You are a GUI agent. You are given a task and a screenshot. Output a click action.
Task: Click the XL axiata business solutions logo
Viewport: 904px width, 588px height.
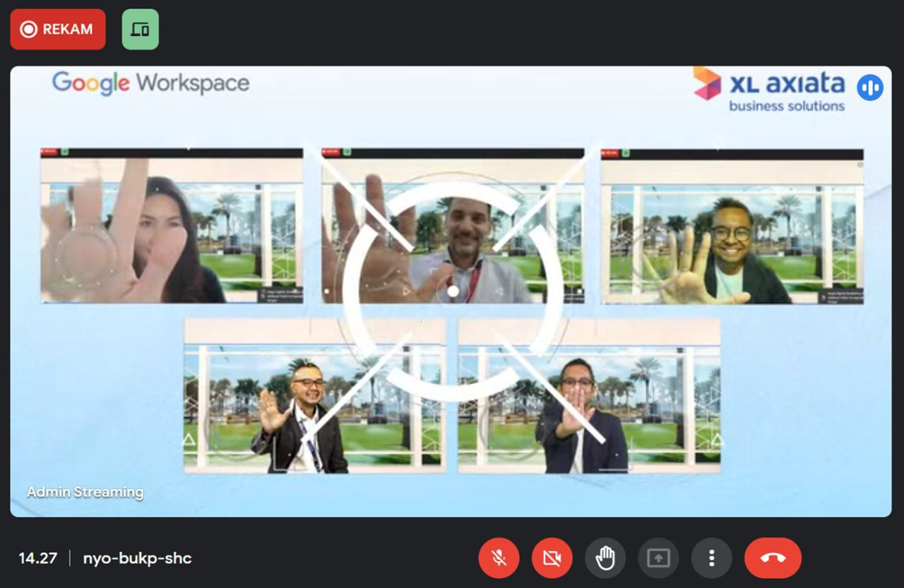coord(770,89)
